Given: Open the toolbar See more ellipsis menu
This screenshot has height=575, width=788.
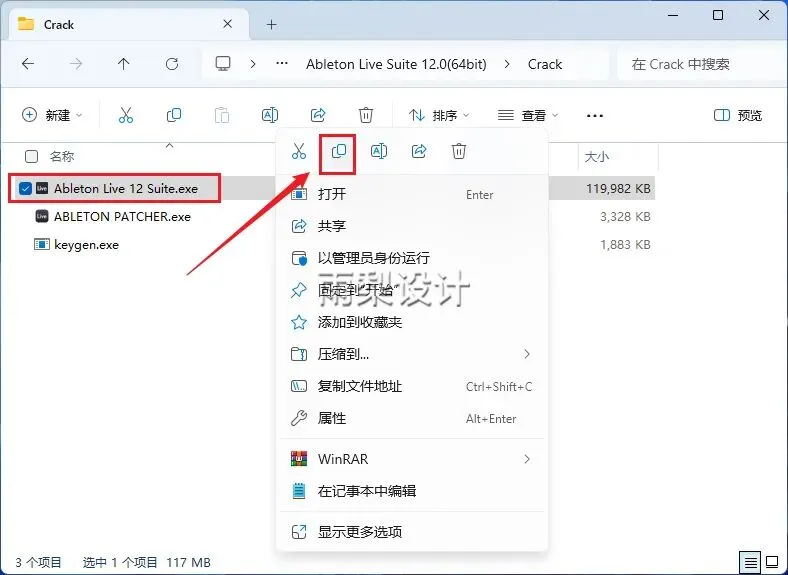Looking at the screenshot, I should 595,116.
